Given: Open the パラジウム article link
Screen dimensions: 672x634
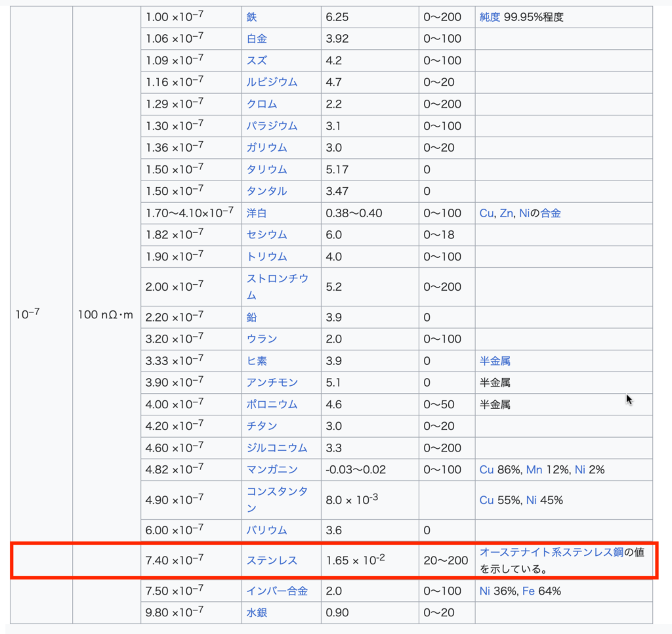Looking at the screenshot, I should [x=272, y=125].
